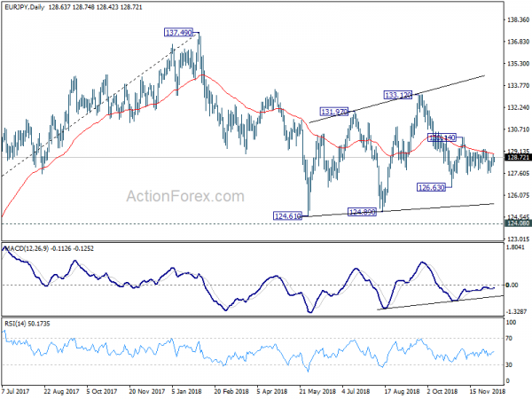Click the 7 Jul 2017 date label
This screenshot has width=532, height=399.
pyautogui.click(x=16, y=391)
